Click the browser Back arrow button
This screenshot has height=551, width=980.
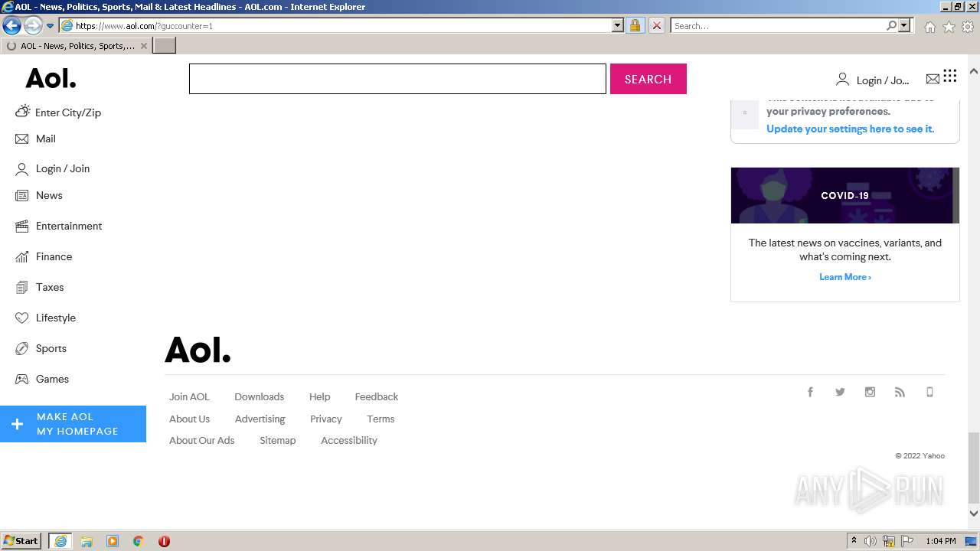pos(11,25)
